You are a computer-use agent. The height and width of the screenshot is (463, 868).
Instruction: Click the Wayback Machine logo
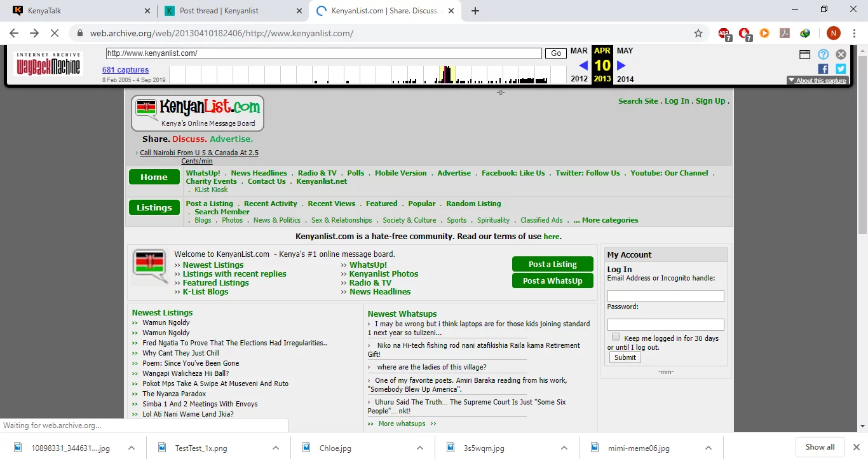pyautogui.click(x=48, y=64)
